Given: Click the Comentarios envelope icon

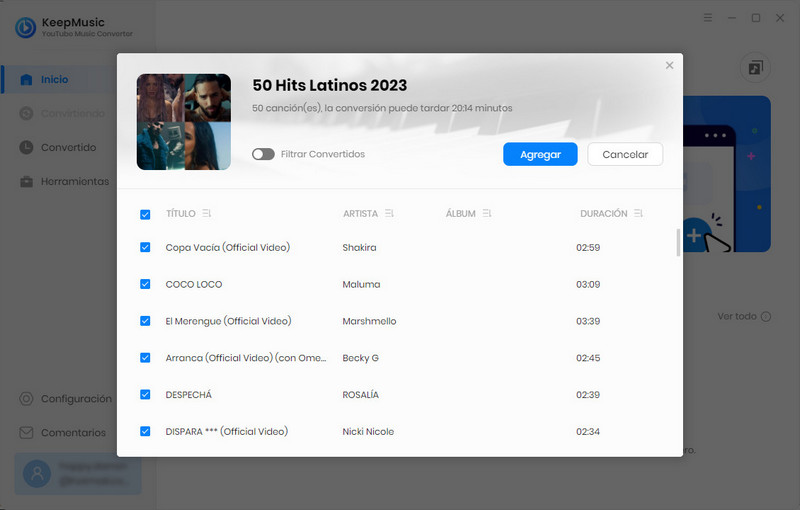Looking at the screenshot, I should click(26, 432).
